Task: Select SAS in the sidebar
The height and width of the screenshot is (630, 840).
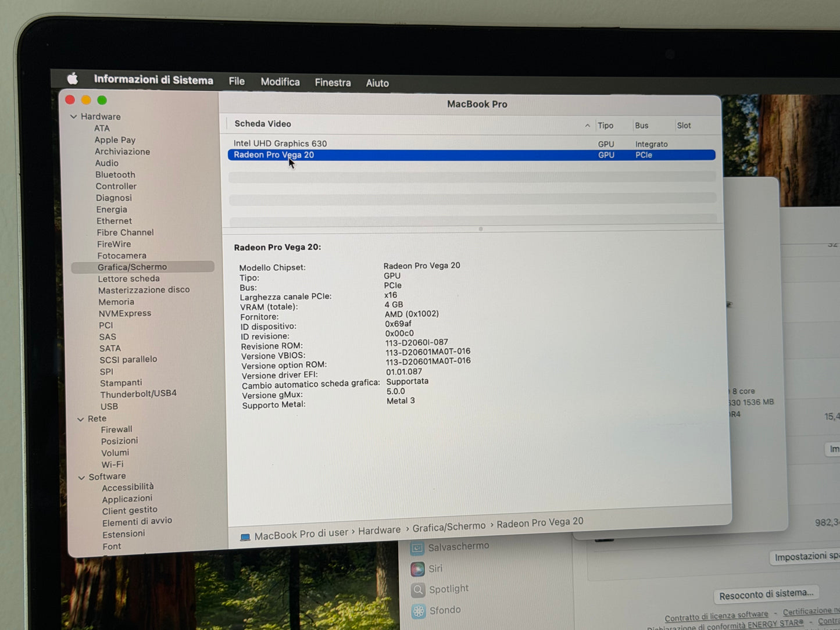Action: pos(108,337)
